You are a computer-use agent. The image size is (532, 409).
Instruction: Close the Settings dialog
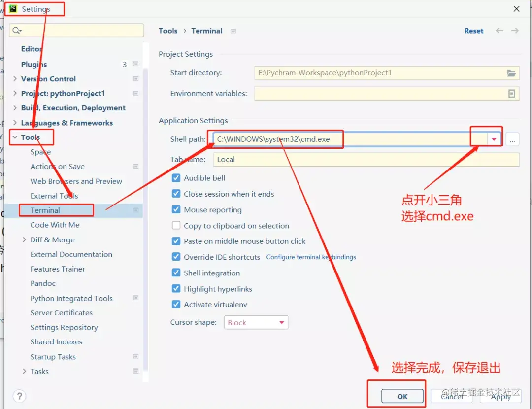(516, 9)
